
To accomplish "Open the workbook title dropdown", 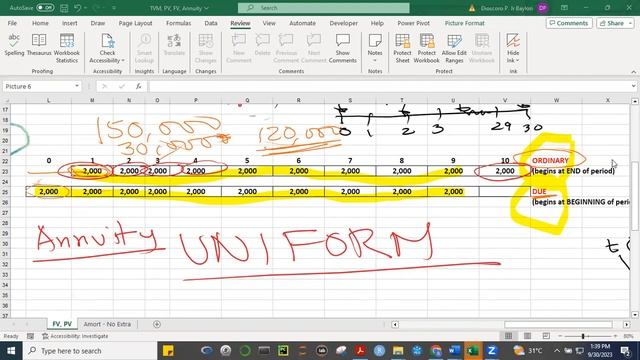I will (206, 8).
